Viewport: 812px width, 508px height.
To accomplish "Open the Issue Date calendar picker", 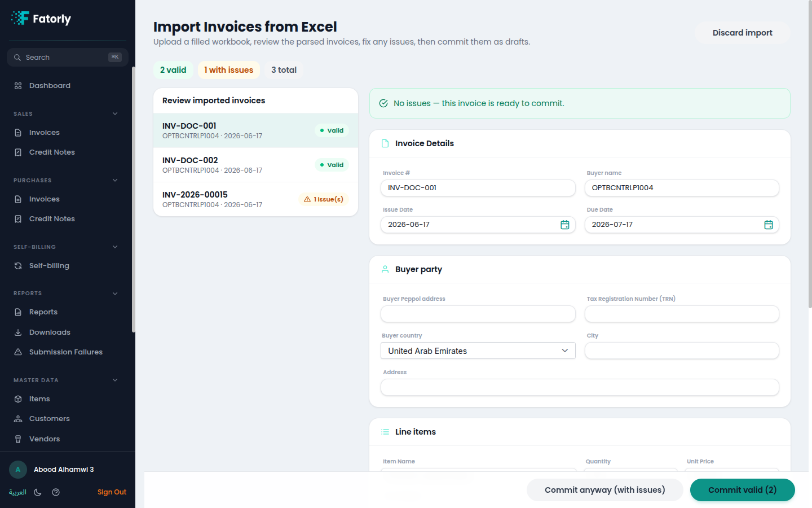I will click(565, 225).
